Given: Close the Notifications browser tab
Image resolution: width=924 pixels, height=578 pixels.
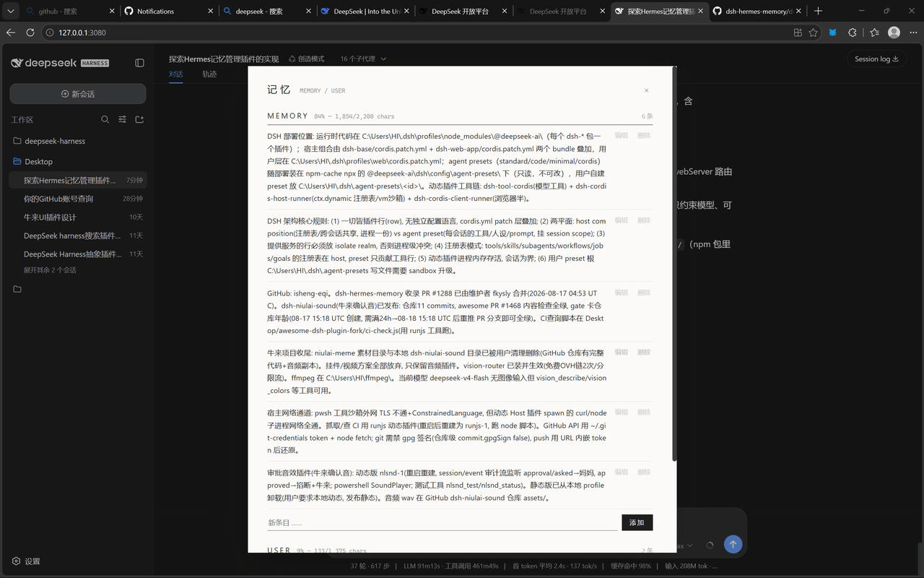Looking at the screenshot, I should (x=210, y=12).
